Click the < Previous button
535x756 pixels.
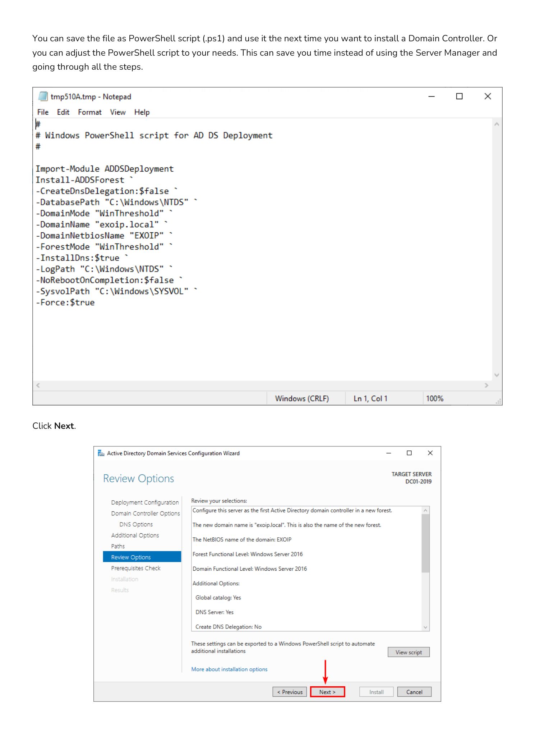point(290,692)
